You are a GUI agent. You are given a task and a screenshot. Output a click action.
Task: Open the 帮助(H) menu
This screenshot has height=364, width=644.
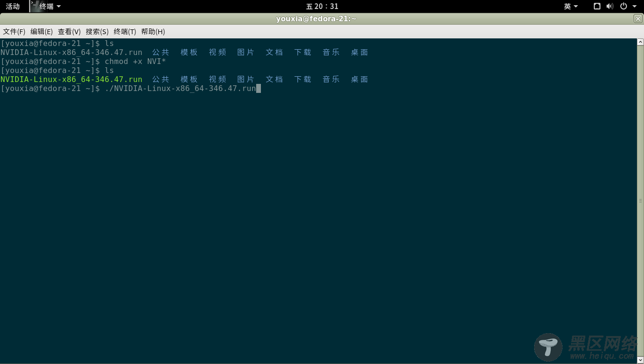tap(153, 32)
